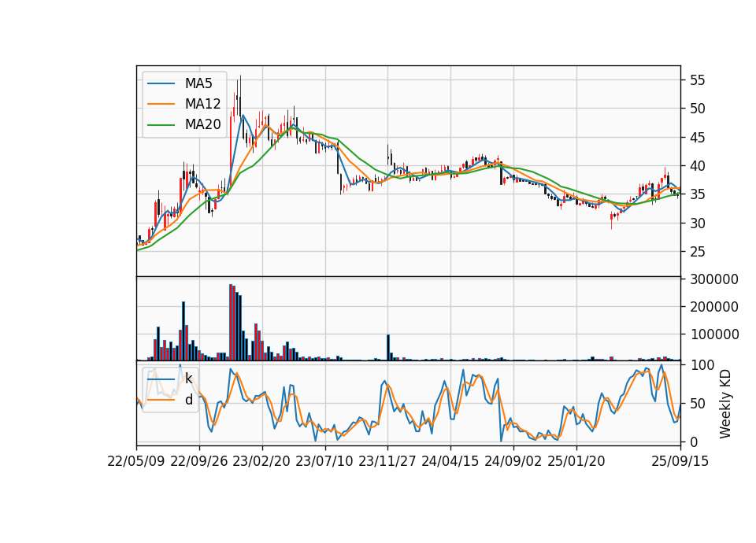Screen dimensions: 756x543
Task: Click the price axis value 40
Action: [698, 166]
